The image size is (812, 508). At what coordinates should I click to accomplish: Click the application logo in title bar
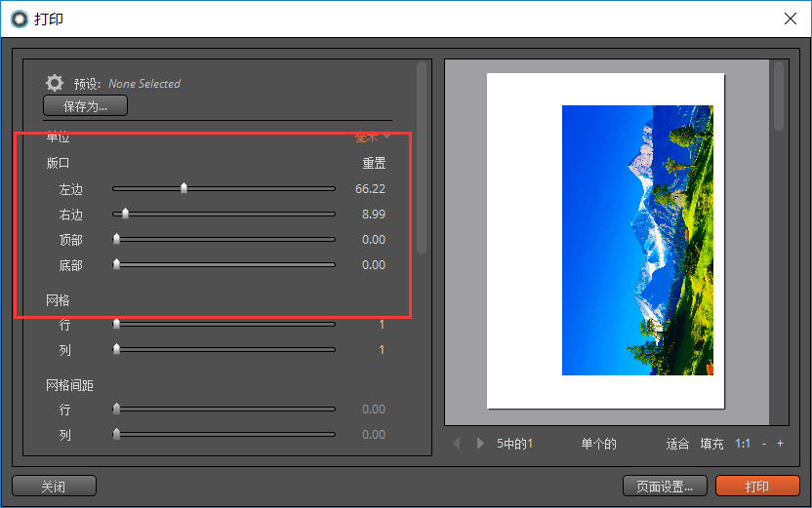pos(20,20)
